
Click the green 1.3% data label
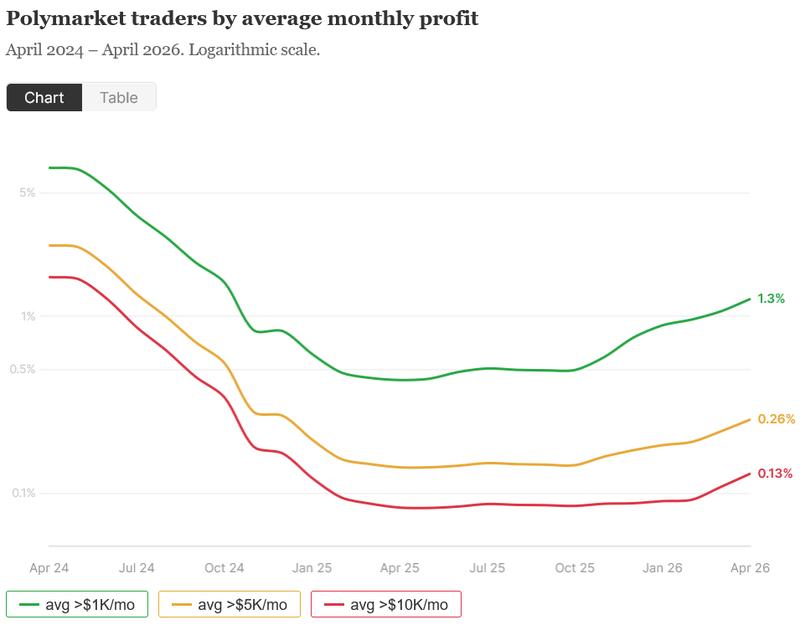(x=769, y=297)
